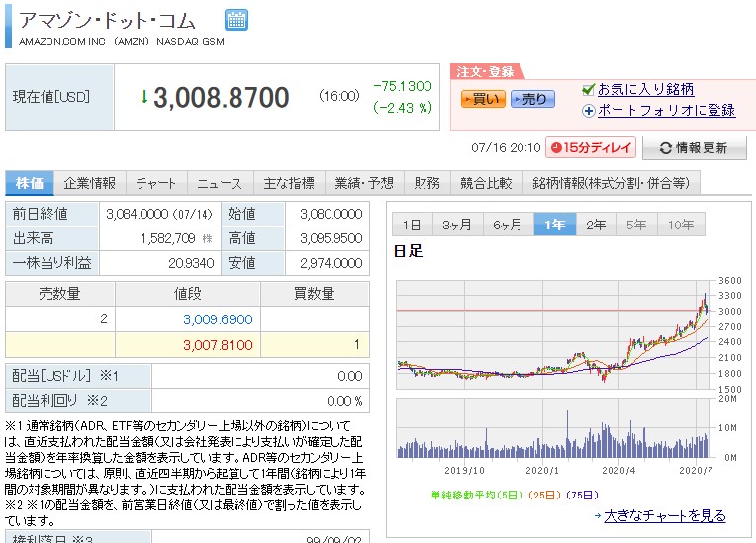The image size is (756, 543).
Task: Click the price change -75.1300
Action: 403,86
